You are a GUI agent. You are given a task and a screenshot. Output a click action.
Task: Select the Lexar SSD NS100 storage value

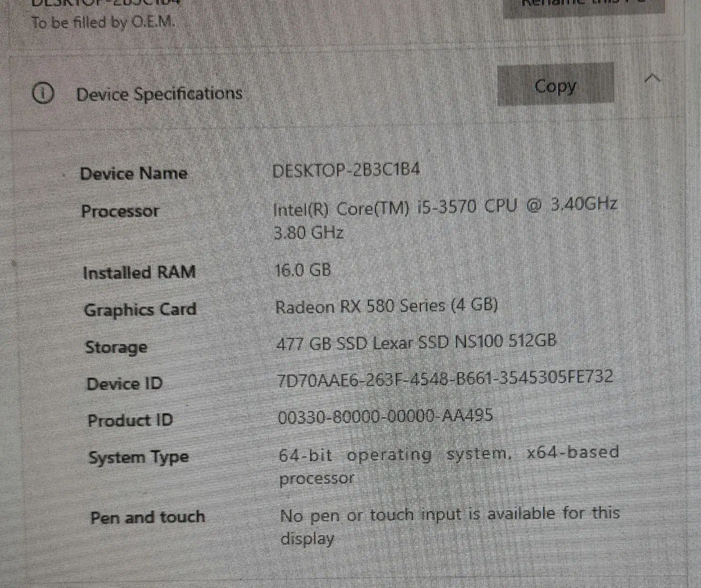(x=416, y=343)
